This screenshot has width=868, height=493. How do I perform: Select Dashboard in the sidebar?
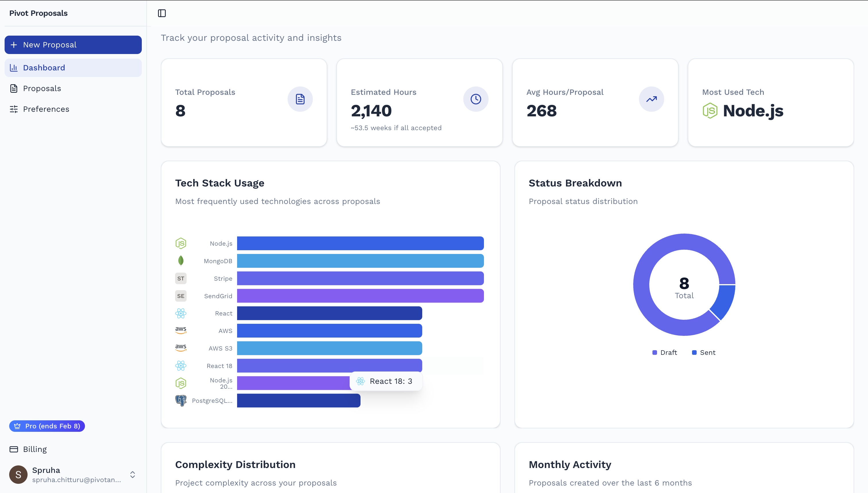click(44, 68)
